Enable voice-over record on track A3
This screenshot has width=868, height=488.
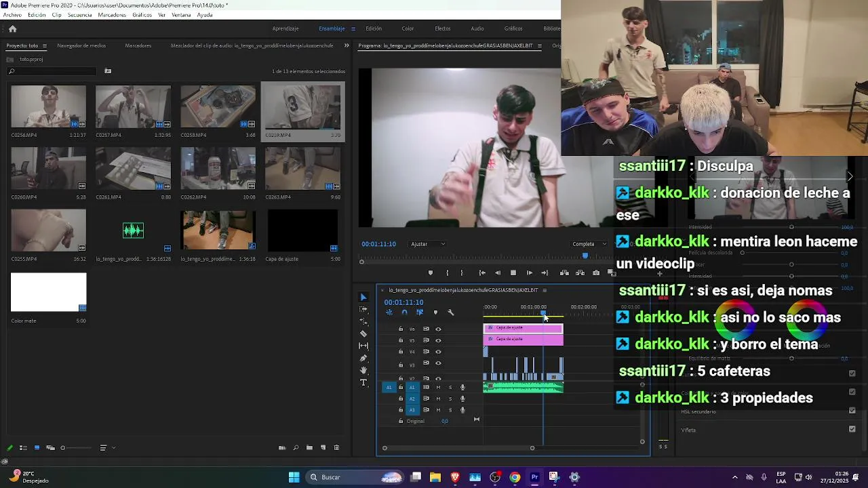point(462,410)
